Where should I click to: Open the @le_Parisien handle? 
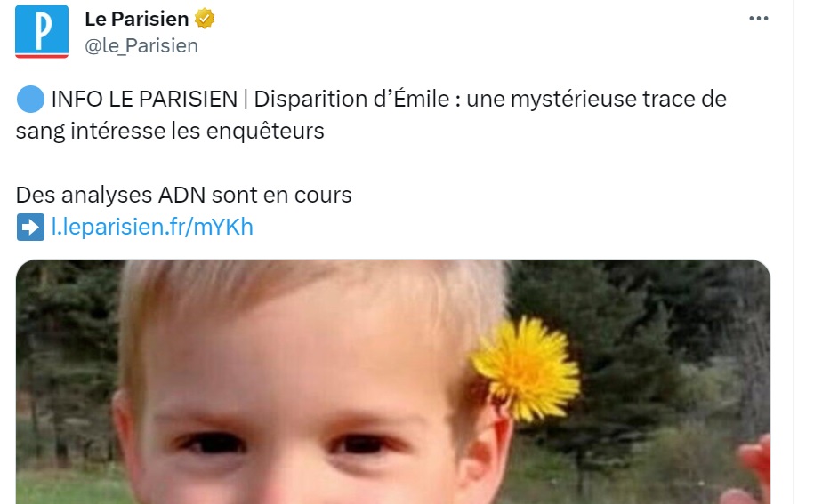pyautogui.click(x=141, y=45)
